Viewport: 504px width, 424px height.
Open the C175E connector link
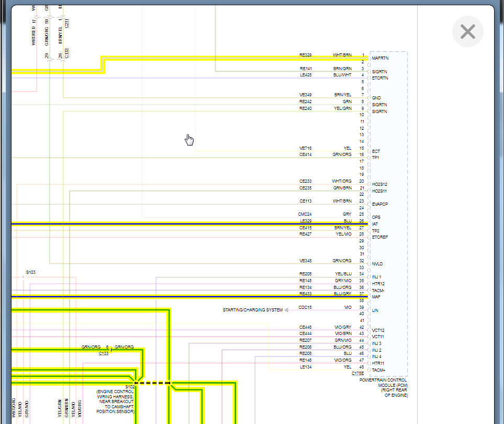click(x=358, y=373)
